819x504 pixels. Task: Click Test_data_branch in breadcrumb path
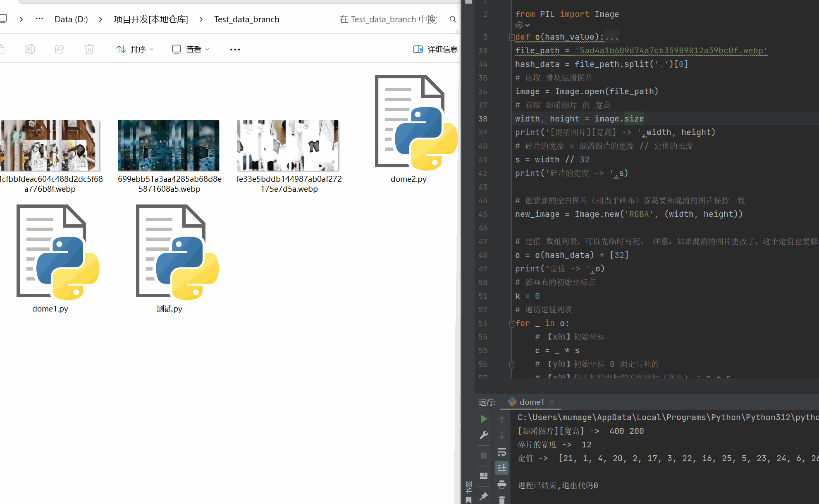[x=246, y=19]
